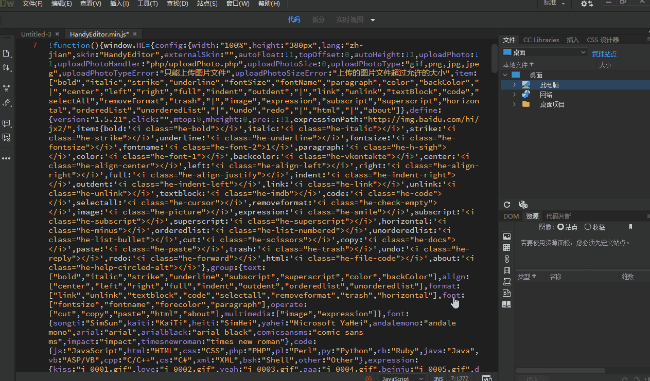The image size is (650, 381).
Task: Click the Open Documents icon in left toolbar
Action: point(6,53)
